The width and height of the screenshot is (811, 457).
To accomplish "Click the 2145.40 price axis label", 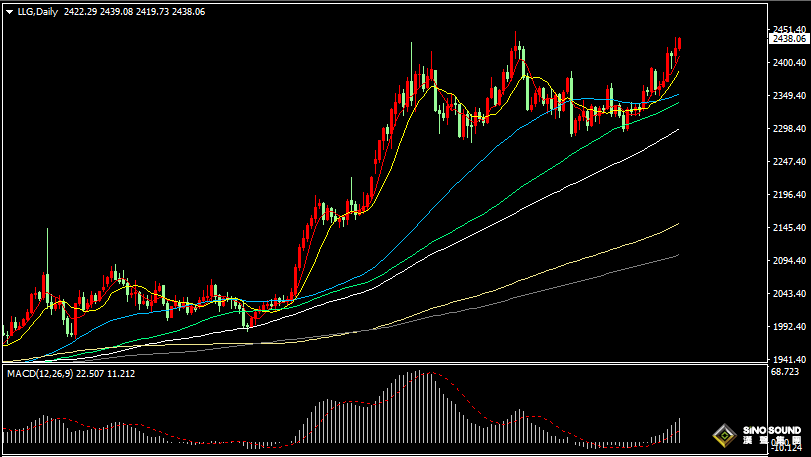I will click(x=787, y=228).
